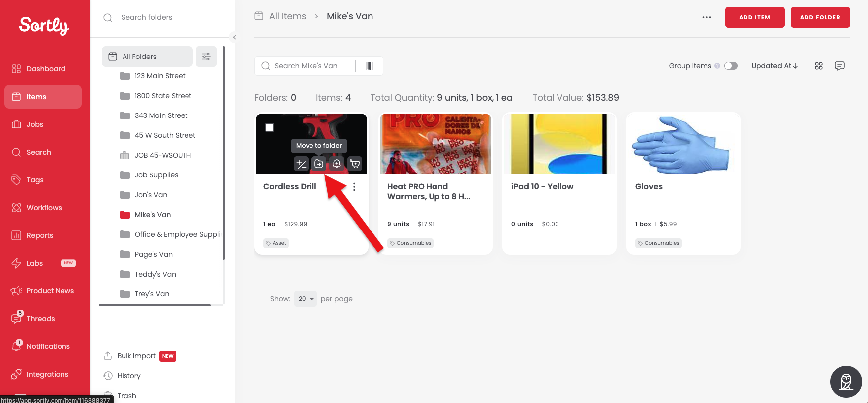Screen dimensions: 868x403
Task: Click the Sortly logo
Action: (44, 25)
